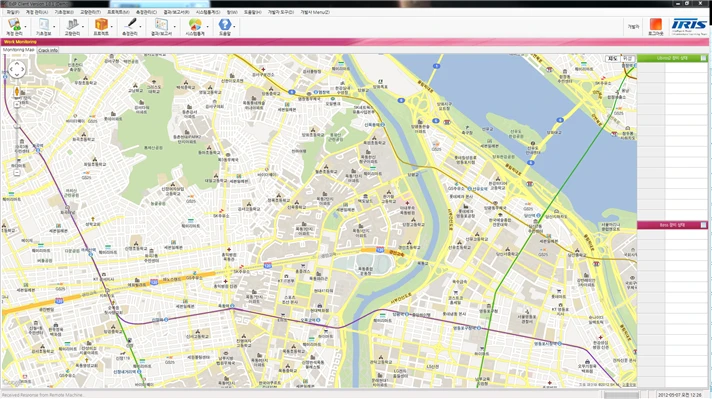
Task: Click the Work Monitoring title bar text
Action: click(x=20, y=42)
